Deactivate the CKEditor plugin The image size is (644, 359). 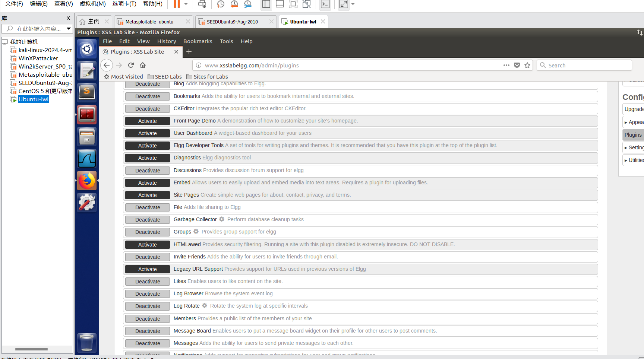click(x=148, y=109)
